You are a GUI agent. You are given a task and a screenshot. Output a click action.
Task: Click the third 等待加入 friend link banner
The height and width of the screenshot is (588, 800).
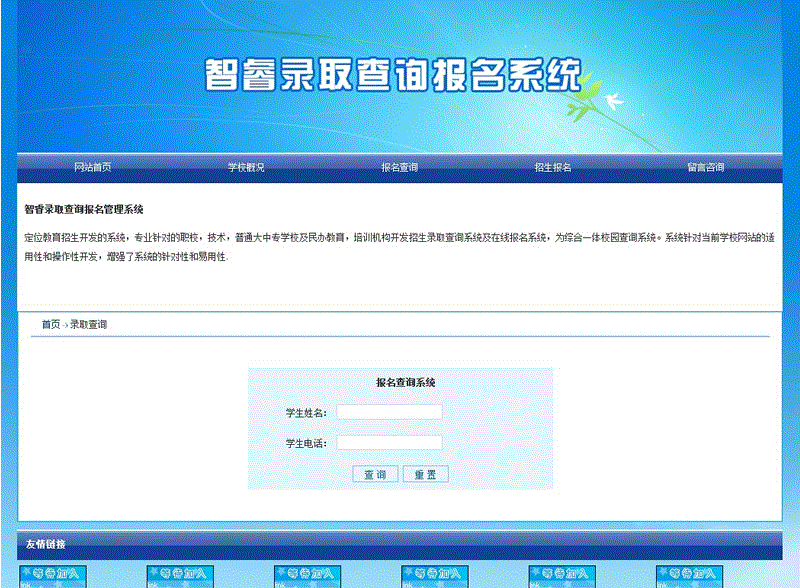pos(308,576)
